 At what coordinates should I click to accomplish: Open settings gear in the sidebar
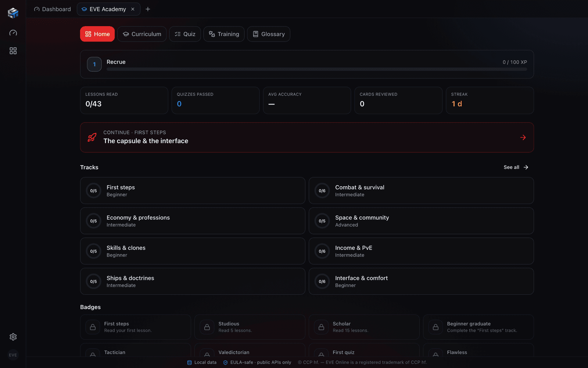click(x=13, y=337)
